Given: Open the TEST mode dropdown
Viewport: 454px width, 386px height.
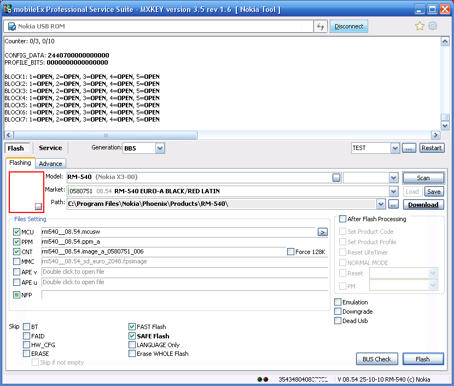Looking at the screenshot, I should pyautogui.click(x=395, y=148).
